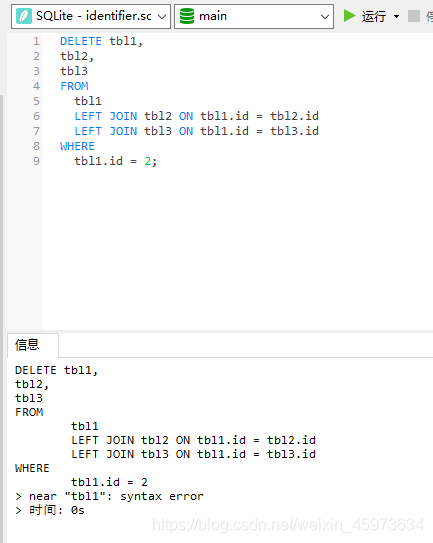
Task: Click line number 4 in gutter
Action: point(36,86)
